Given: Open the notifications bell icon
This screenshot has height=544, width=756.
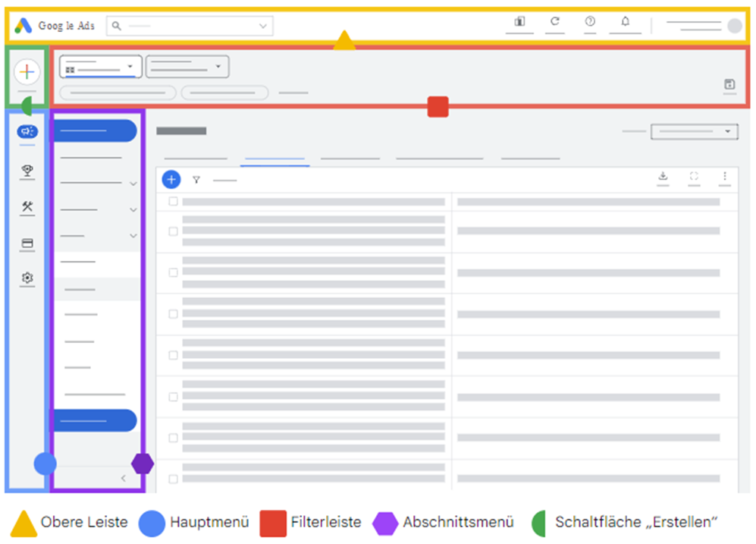Looking at the screenshot, I should [x=625, y=22].
